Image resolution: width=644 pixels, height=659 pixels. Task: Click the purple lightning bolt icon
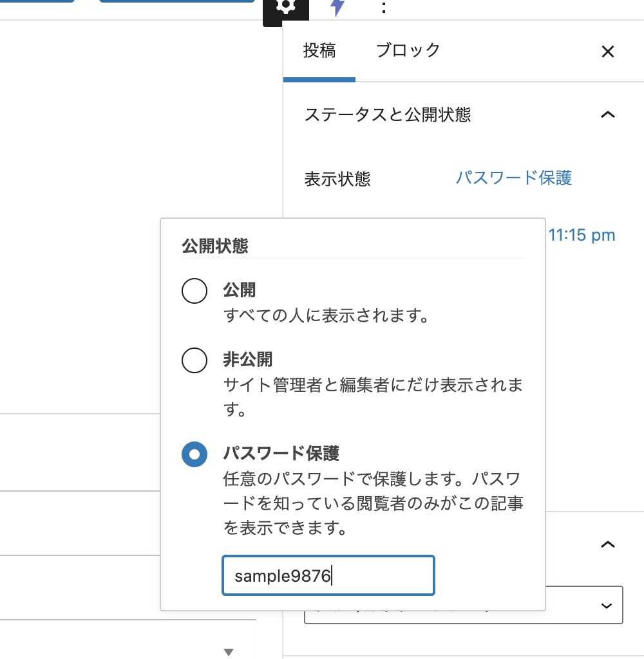point(337,7)
